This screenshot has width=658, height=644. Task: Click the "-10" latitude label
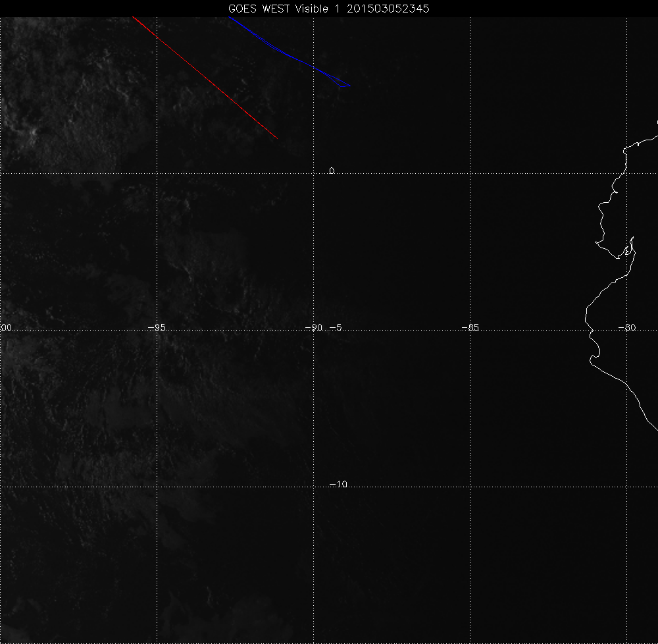pos(338,484)
